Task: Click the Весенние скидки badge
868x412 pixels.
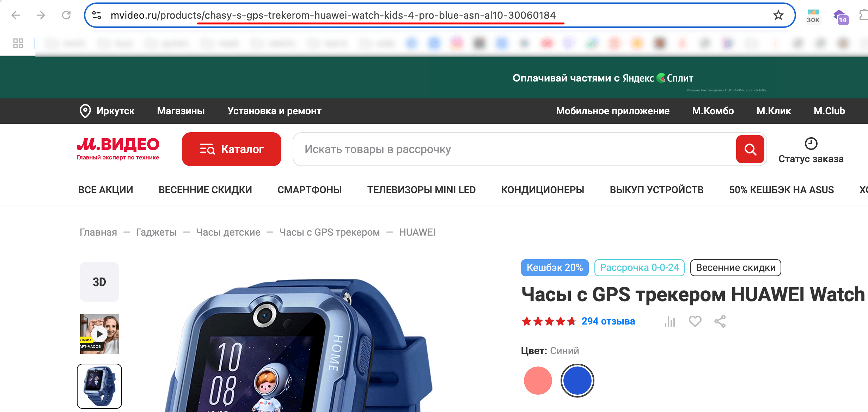Action: pyautogui.click(x=735, y=268)
